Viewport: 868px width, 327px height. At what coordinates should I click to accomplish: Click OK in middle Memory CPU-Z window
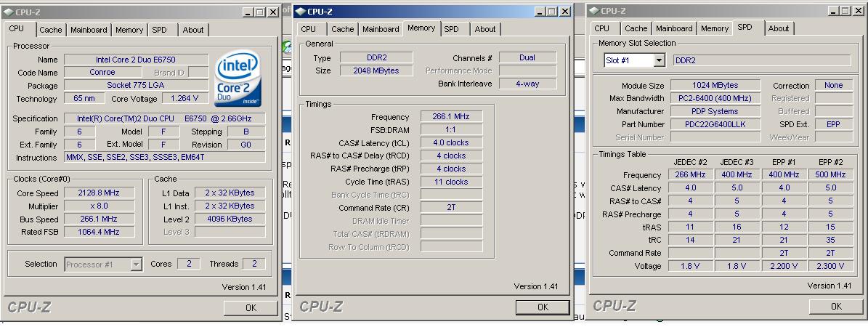click(x=543, y=307)
